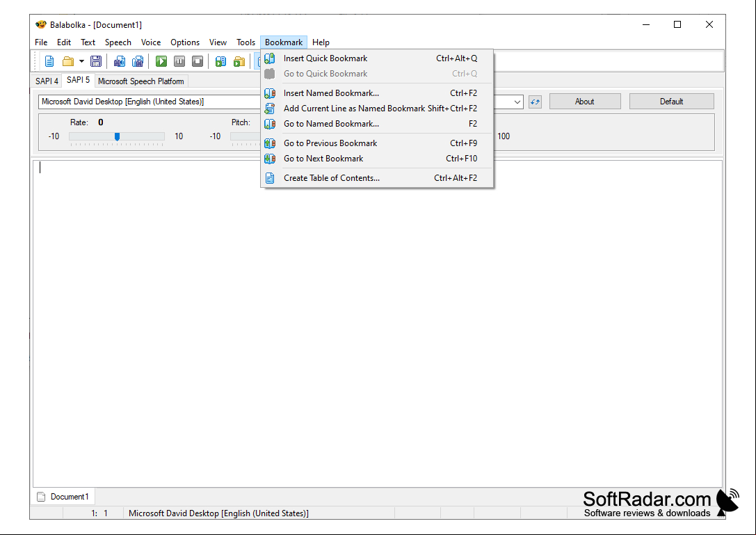
Task: Choose Go to Named Bookmark... entry
Action: coord(377,124)
